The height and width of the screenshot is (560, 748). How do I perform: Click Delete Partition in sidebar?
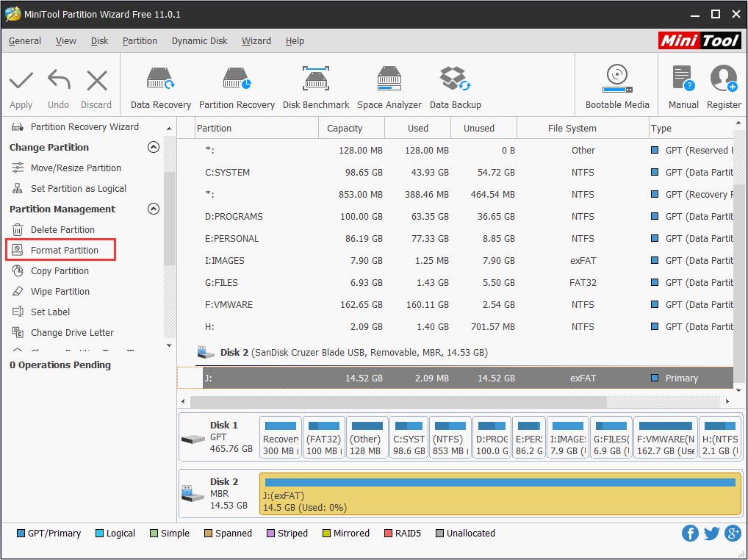tap(62, 229)
